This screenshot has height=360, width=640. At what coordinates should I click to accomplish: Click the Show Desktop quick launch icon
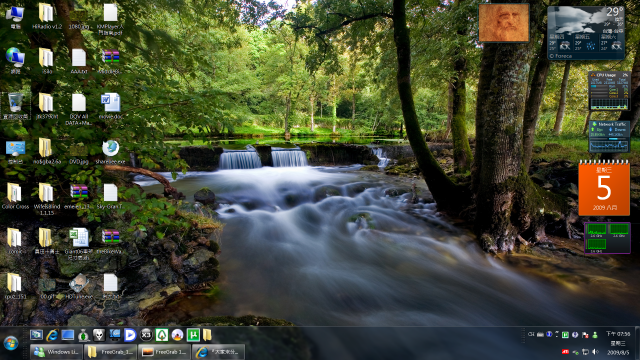tap(68, 335)
